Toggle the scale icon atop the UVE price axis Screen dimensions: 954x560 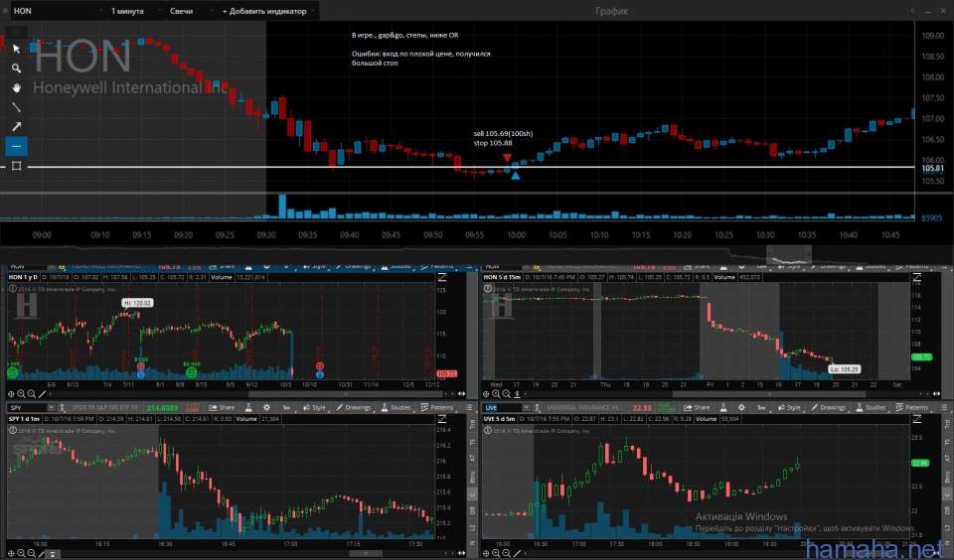(x=917, y=419)
